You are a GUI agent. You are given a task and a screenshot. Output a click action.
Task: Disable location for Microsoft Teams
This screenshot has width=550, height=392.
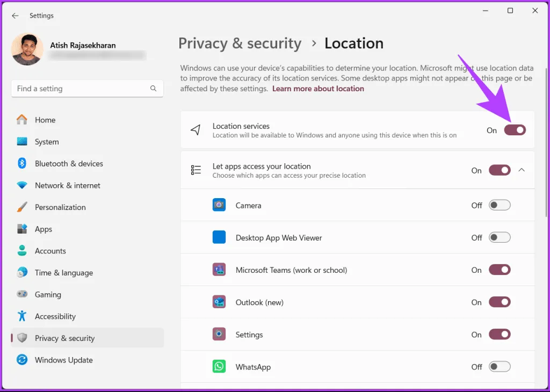pyautogui.click(x=500, y=270)
